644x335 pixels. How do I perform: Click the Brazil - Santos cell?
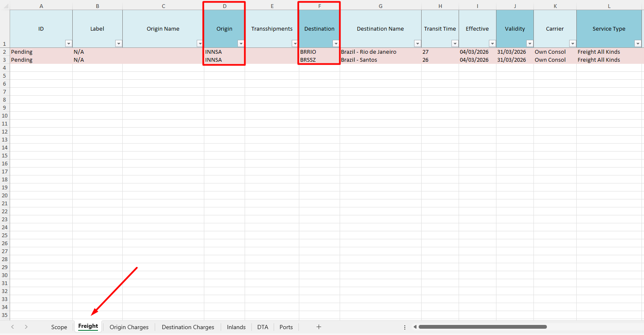tap(380, 60)
